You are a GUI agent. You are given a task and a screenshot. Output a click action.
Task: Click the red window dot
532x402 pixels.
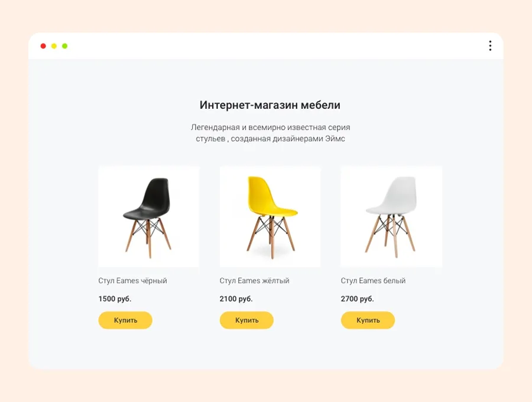[x=43, y=46]
